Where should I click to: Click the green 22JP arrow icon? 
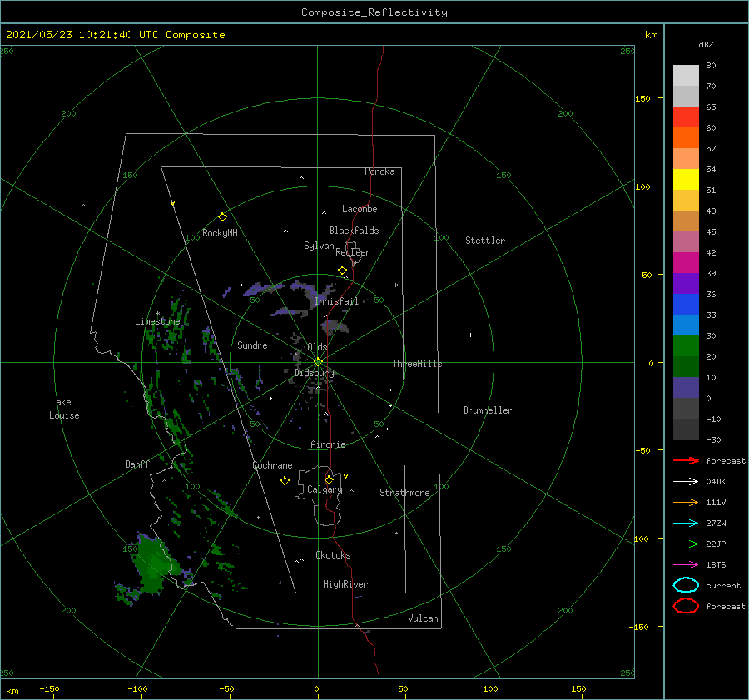(686, 544)
